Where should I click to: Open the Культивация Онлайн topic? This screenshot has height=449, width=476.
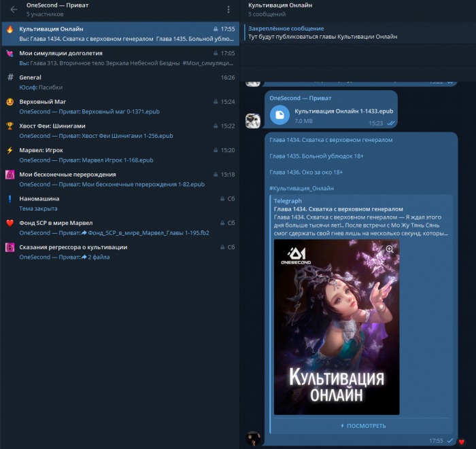(x=120, y=34)
